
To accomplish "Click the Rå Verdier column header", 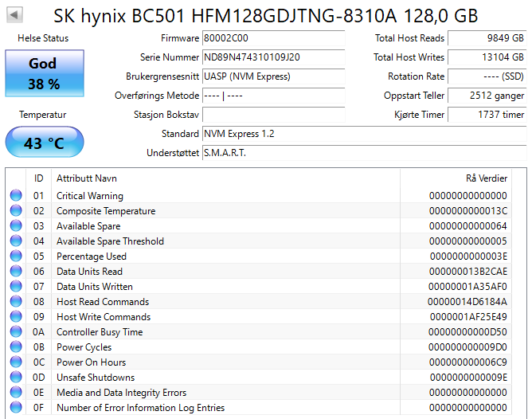I will tap(486, 178).
